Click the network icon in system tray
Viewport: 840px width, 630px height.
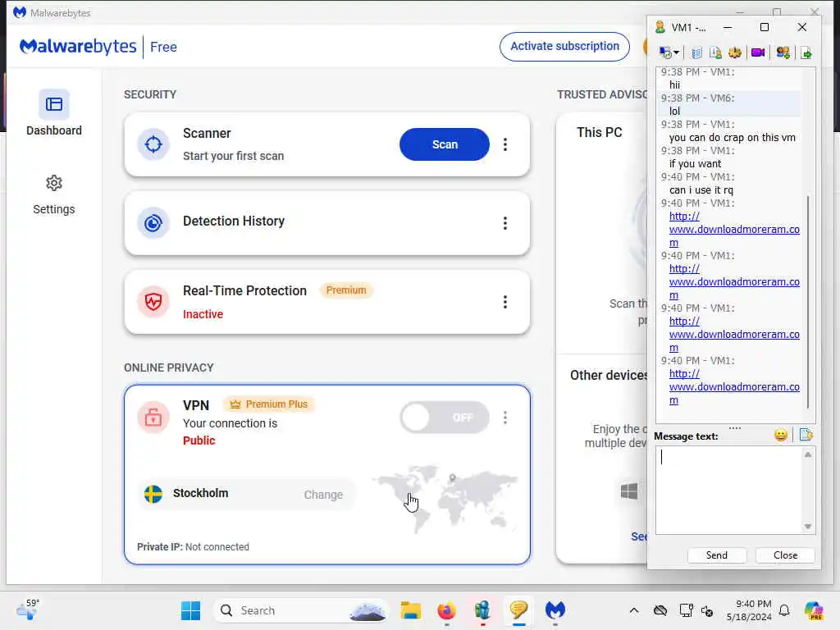pos(687,610)
